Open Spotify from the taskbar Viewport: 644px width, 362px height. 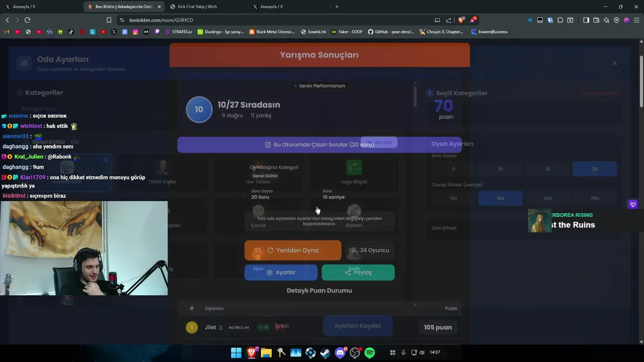coord(370,353)
